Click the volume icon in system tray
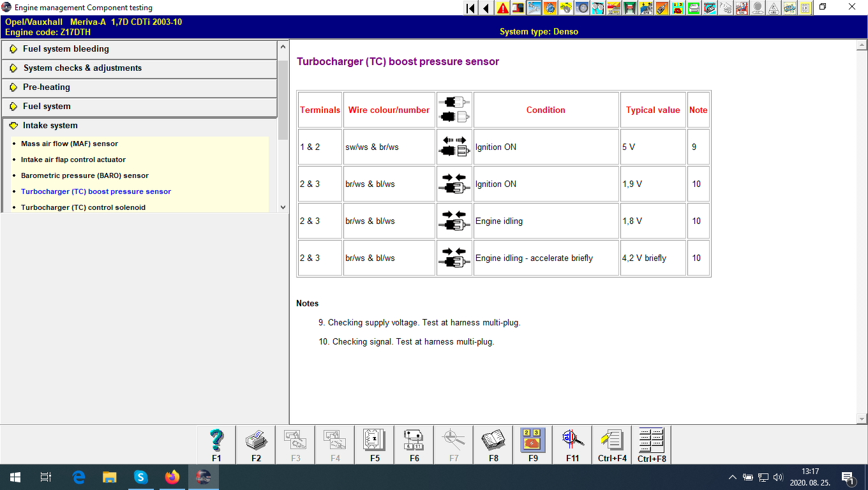This screenshot has height=490, width=868. coord(778,477)
